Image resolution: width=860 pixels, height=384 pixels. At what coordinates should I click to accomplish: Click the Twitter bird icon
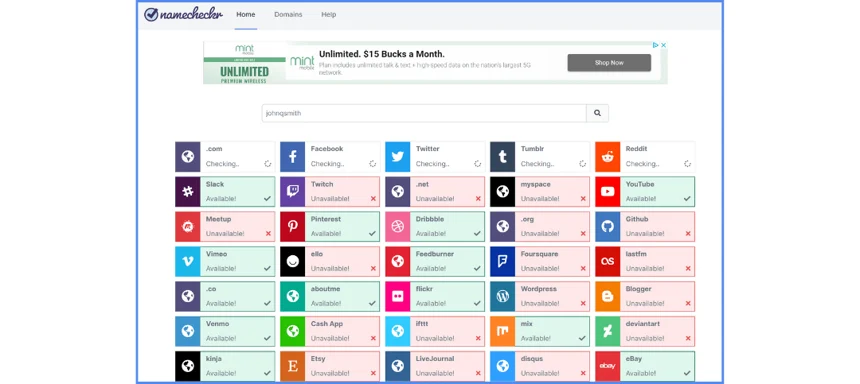click(398, 156)
